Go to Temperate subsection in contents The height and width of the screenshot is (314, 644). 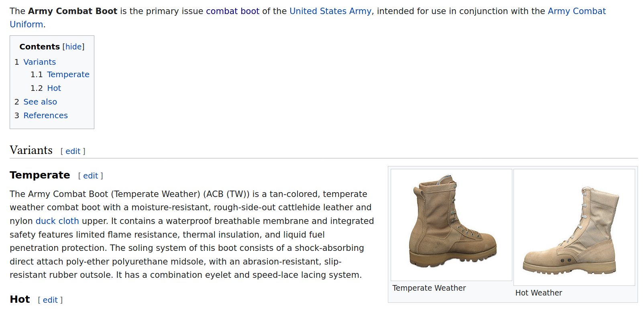point(68,74)
